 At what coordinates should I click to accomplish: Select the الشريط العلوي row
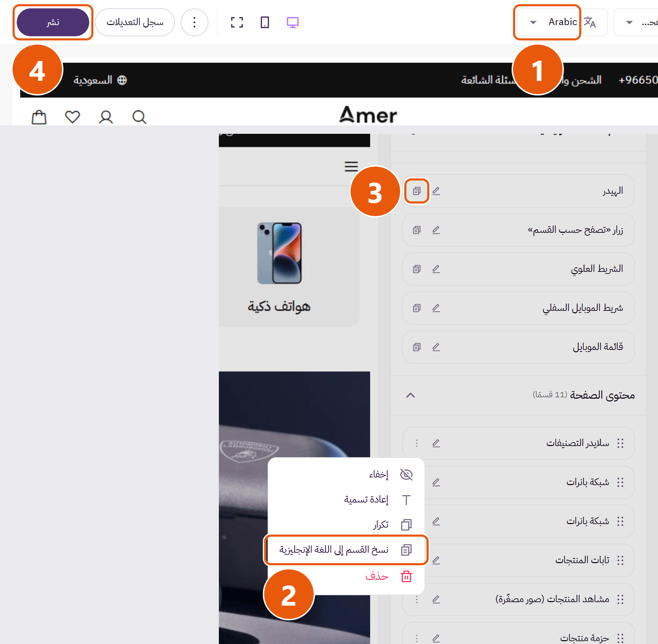[x=519, y=269]
